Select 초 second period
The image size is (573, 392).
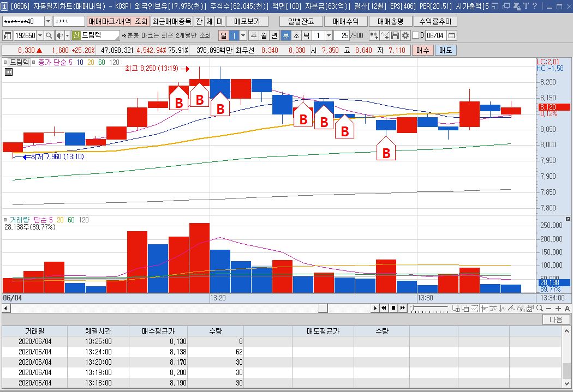tap(296, 35)
